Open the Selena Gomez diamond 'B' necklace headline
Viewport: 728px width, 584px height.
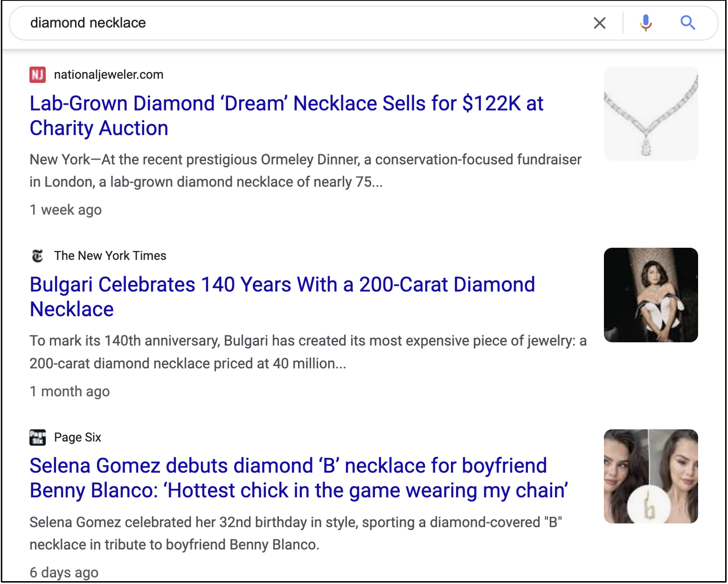click(x=298, y=478)
